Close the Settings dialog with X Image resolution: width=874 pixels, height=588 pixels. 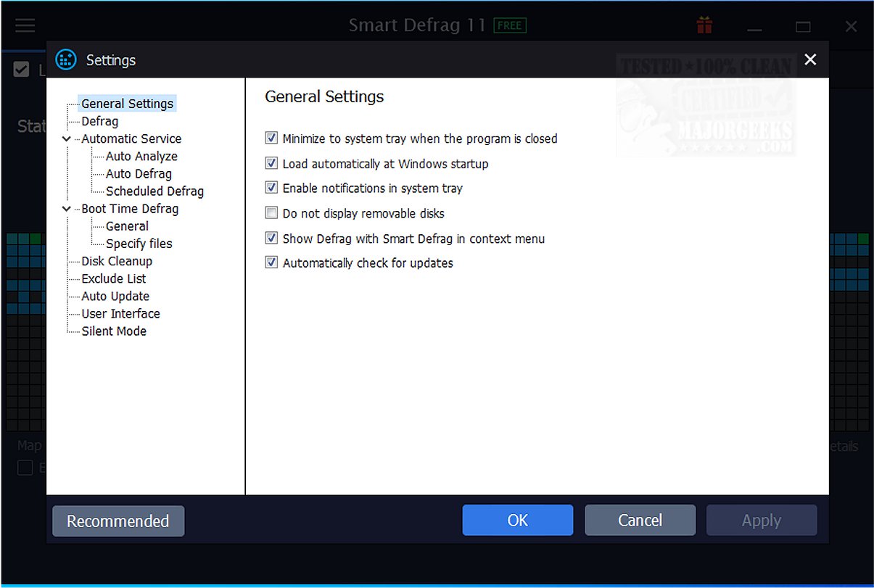810,59
